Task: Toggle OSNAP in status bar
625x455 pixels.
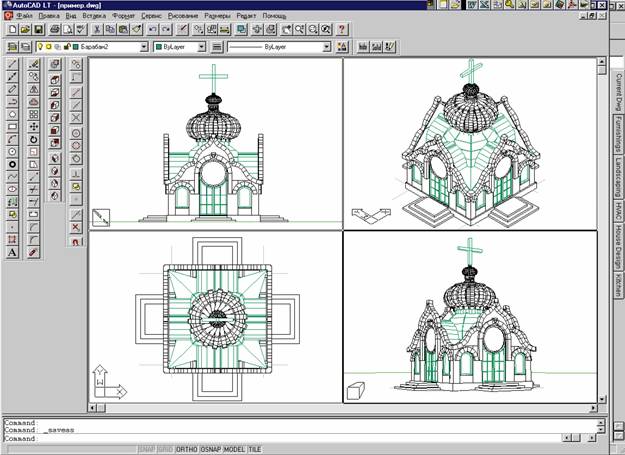Action: pyautogui.click(x=210, y=449)
